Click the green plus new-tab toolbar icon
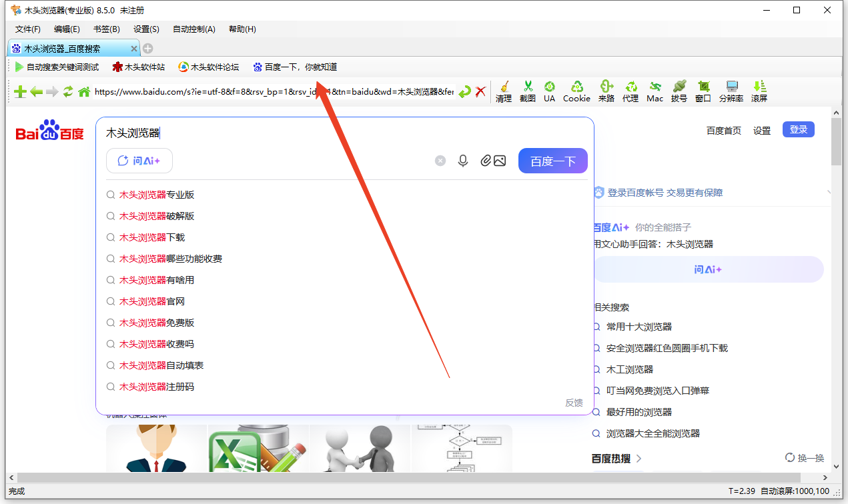This screenshot has width=848, height=504. click(x=20, y=92)
